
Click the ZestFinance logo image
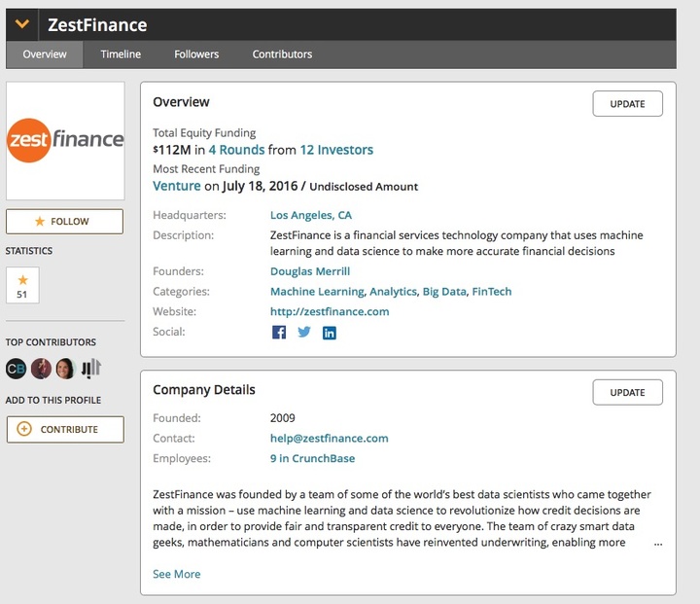tap(65, 140)
